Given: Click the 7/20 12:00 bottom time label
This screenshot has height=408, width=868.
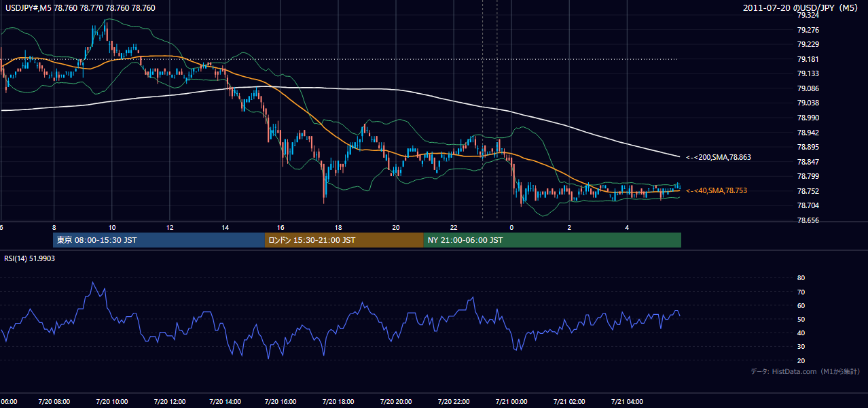Looking at the screenshot, I should (x=168, y=401).
